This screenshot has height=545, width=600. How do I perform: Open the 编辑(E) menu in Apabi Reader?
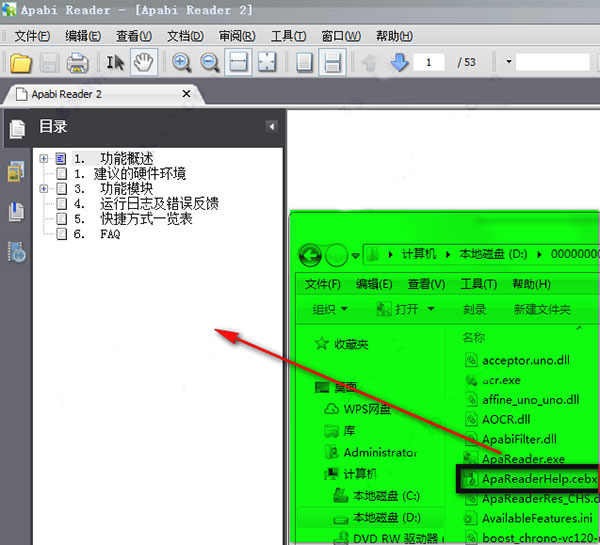(x=83, y=36)
